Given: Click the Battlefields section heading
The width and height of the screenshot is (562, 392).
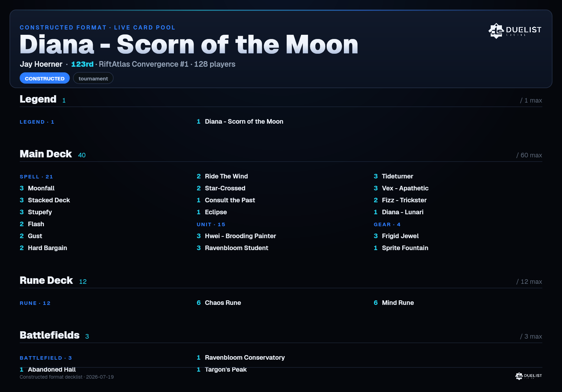Looking at the screenshot, I should click(50, 335).
